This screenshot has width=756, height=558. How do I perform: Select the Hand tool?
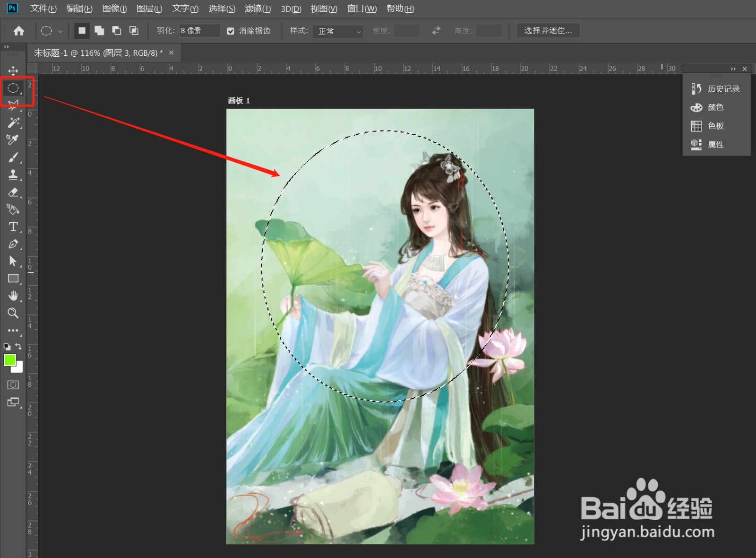[x=13, y=296]
